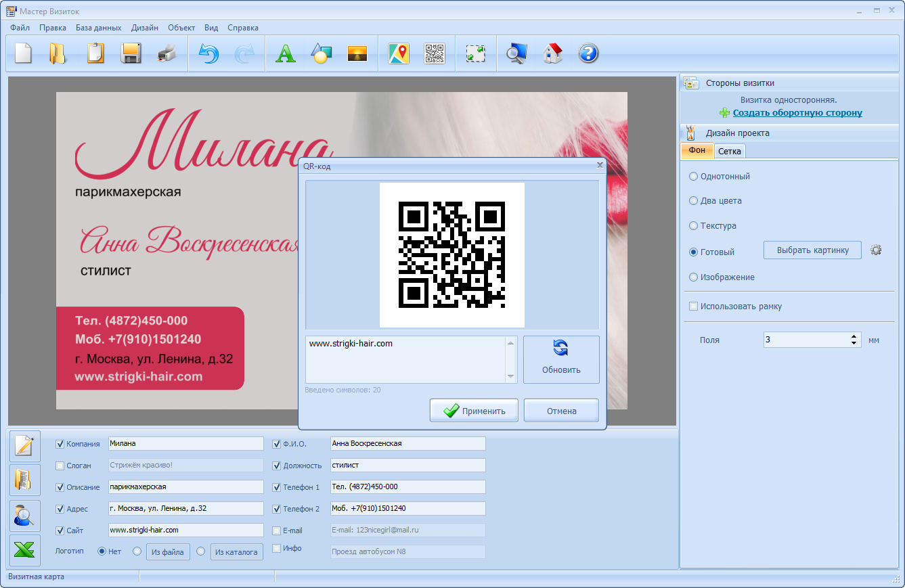Click the notepad pencil icon in left sidebar

(x=24, y=445)
